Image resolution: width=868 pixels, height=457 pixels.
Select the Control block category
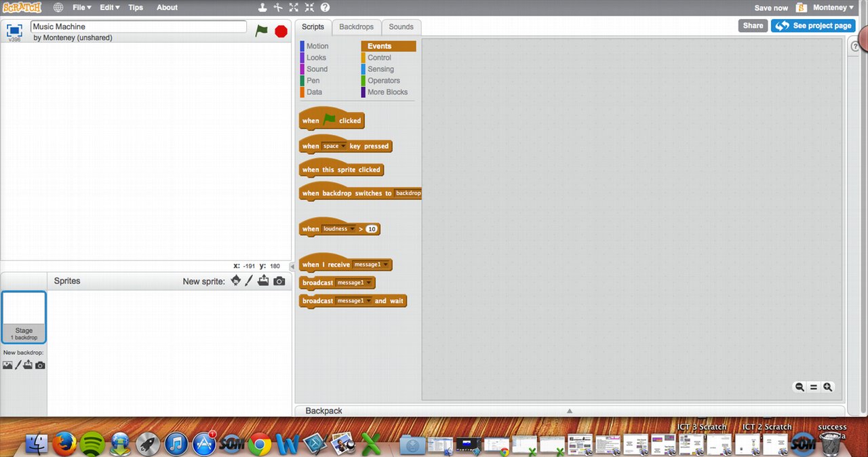click(x=378, y=57)
